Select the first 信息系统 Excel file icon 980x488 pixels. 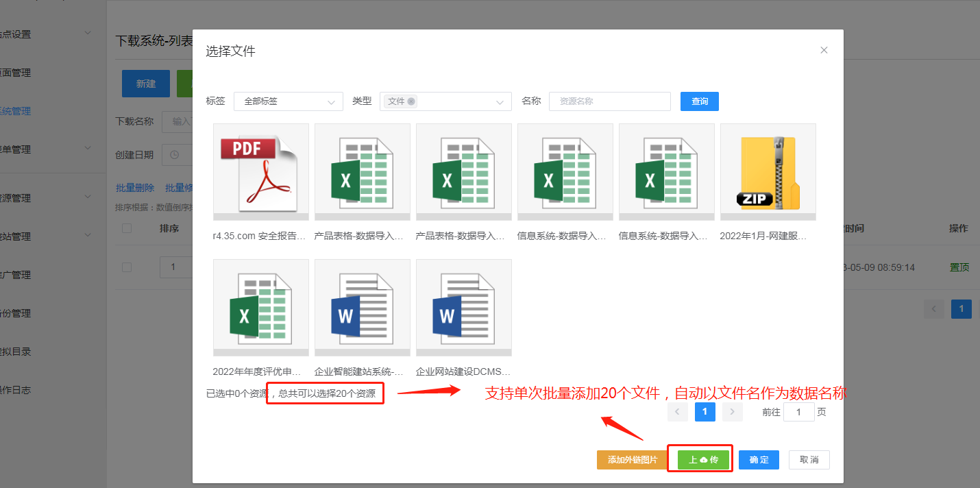coord(565,171)
